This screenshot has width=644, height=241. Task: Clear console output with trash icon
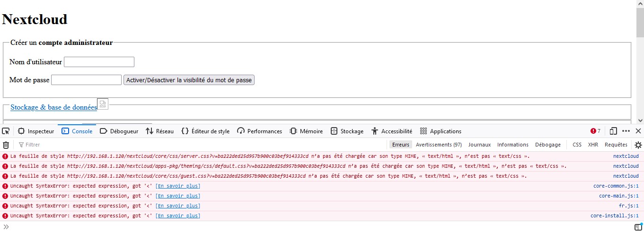point(6,145)
